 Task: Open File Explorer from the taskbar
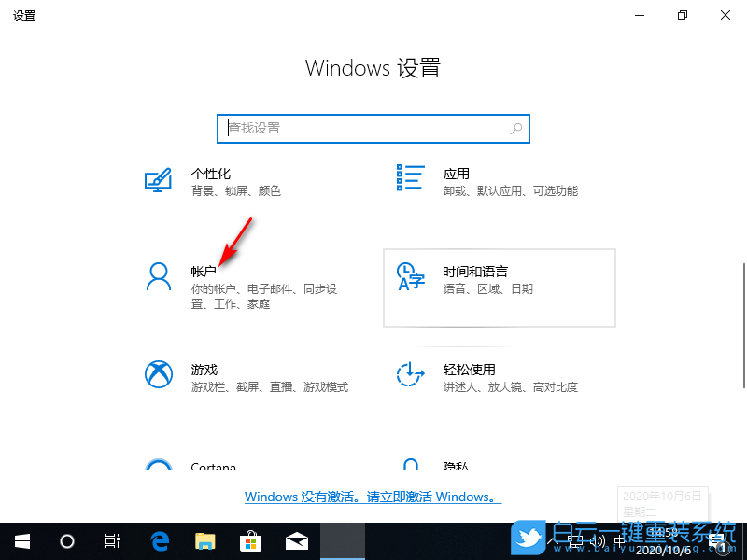coord(204,539)
